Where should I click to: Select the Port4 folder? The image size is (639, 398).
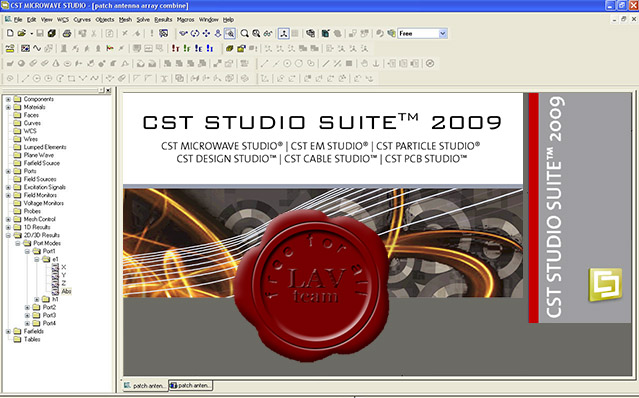pyautogui.click(x=49, y=323)
